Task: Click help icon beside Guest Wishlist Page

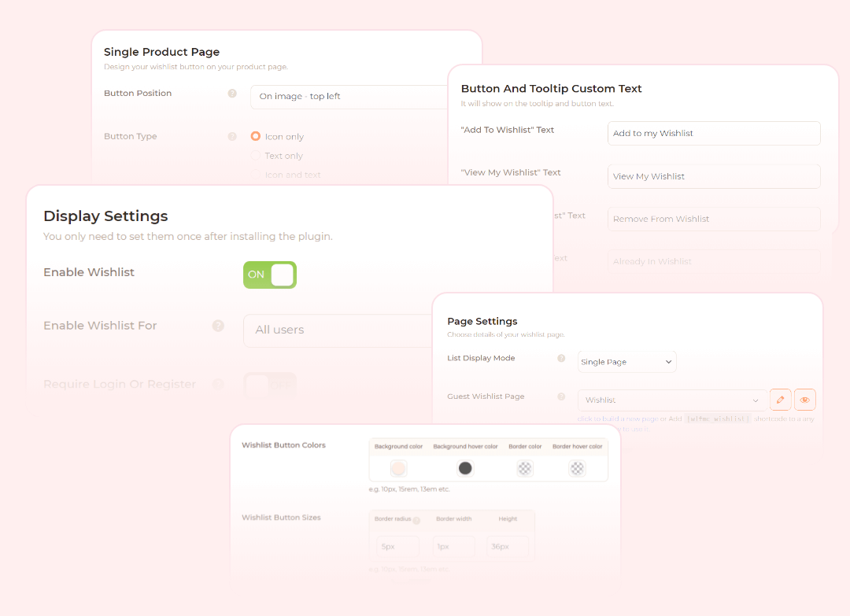Action: pyautogui.click(x=561, y=397)
